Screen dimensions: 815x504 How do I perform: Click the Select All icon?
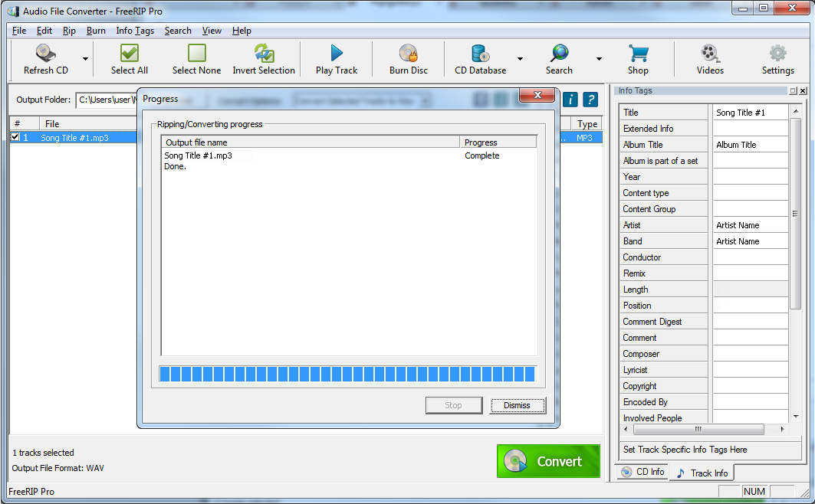[130, 54]
